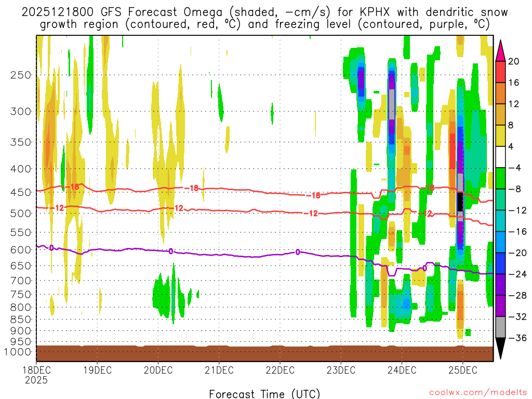Screen dimensions: 532x399
Task: Click the 250 pressure level label
Action: [x=21, y=75]
